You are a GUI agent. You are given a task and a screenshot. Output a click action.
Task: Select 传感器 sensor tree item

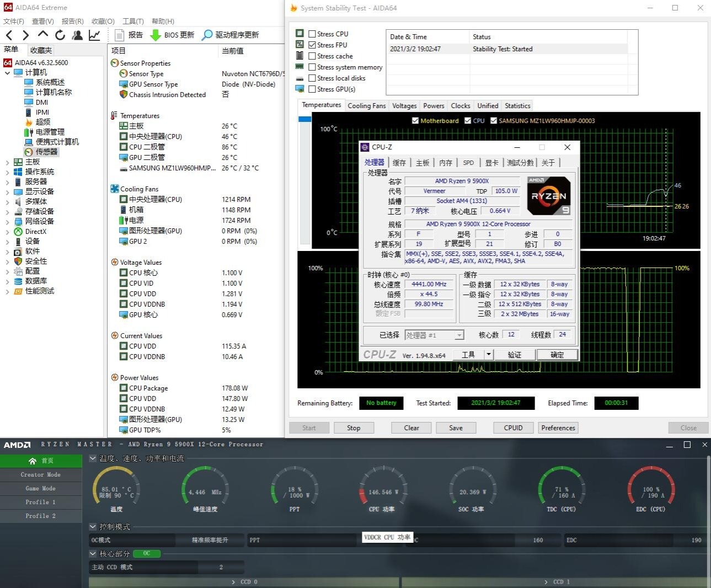coord(41,152)
